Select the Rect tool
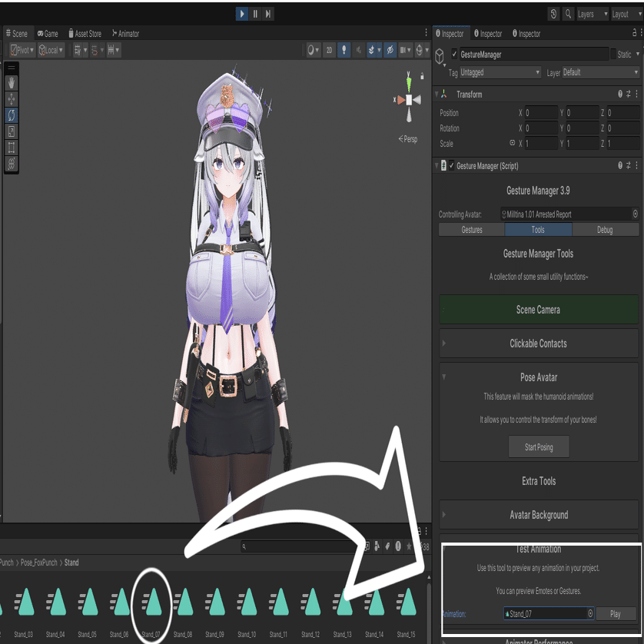Image resolution: width=644 pixels, height=644 pixels. click(11, 148)
